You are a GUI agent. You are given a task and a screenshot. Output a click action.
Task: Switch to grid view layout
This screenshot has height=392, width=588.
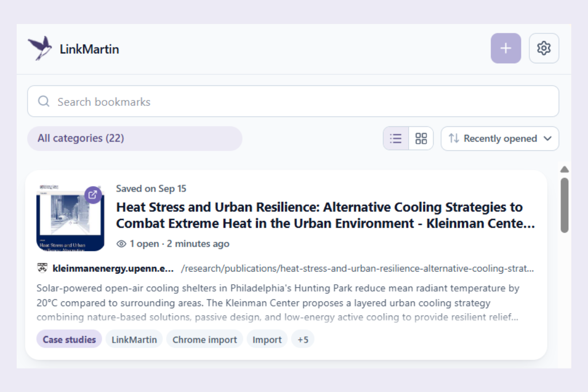421,138
